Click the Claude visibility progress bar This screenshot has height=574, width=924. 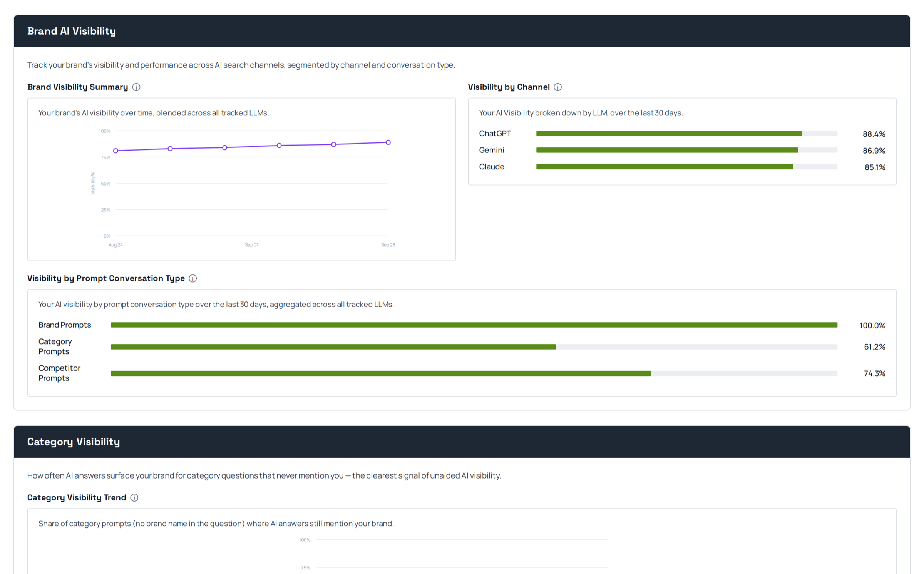coord(686,167)
